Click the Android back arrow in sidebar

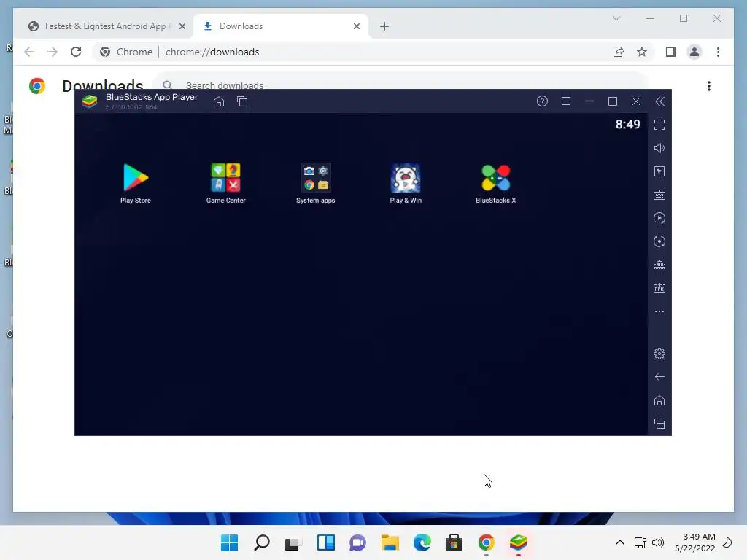[659, 377]
